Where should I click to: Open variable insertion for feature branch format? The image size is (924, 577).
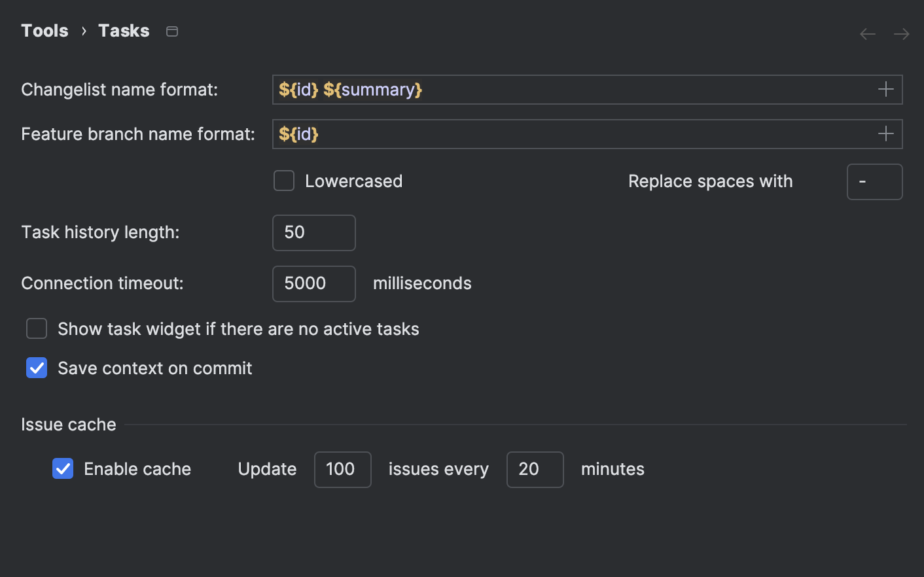(885, 133)
